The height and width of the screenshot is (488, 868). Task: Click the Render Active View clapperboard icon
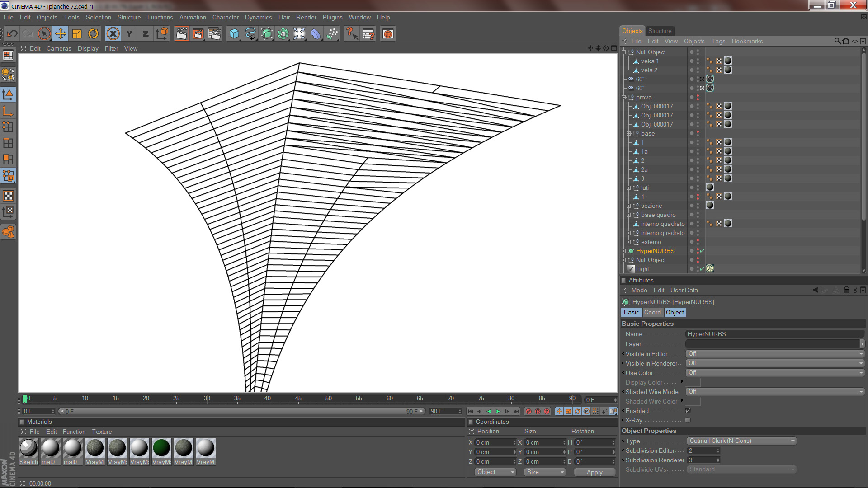181,34
